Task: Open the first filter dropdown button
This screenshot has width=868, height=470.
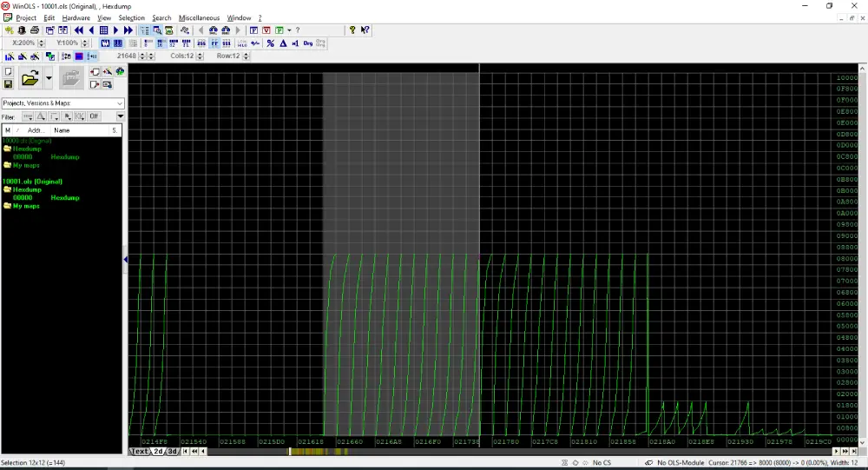Action: (27, 116)
